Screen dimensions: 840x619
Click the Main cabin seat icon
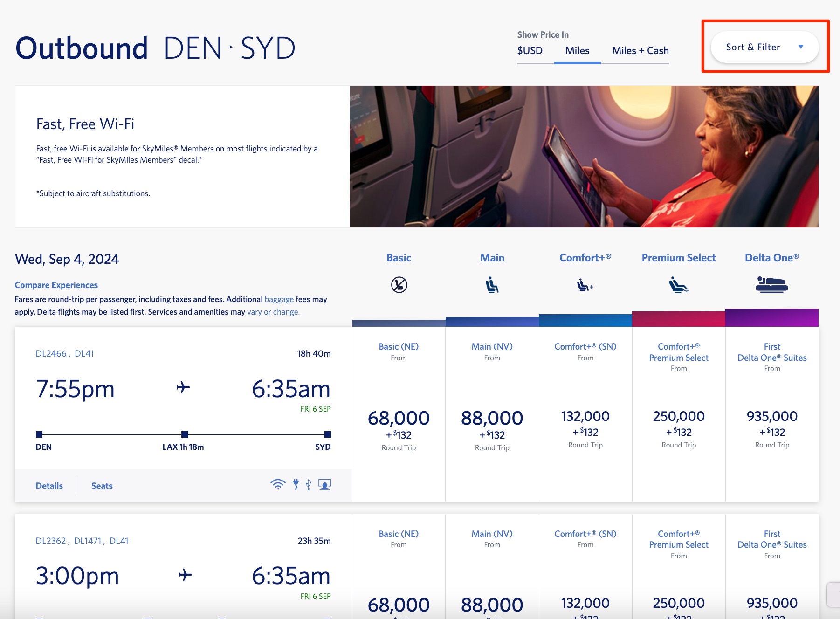click(491, 284)
